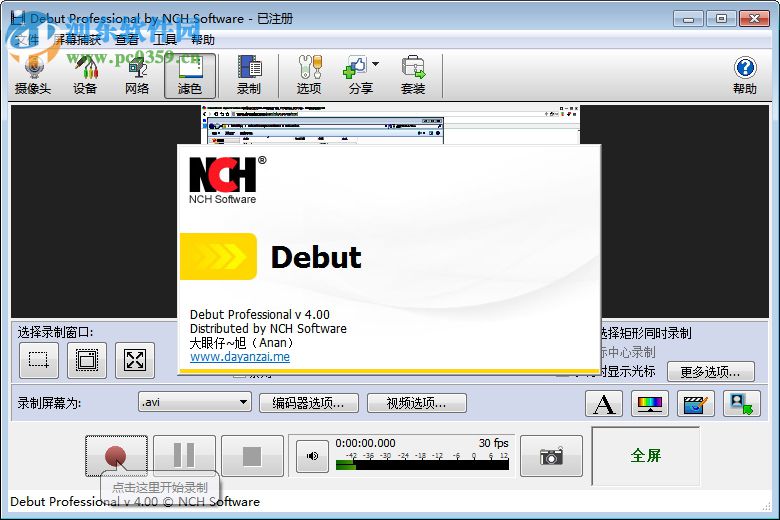This screenshot has height=520, width=780.
Task: Open the 录制 recordings list
Action: point(249,76)
